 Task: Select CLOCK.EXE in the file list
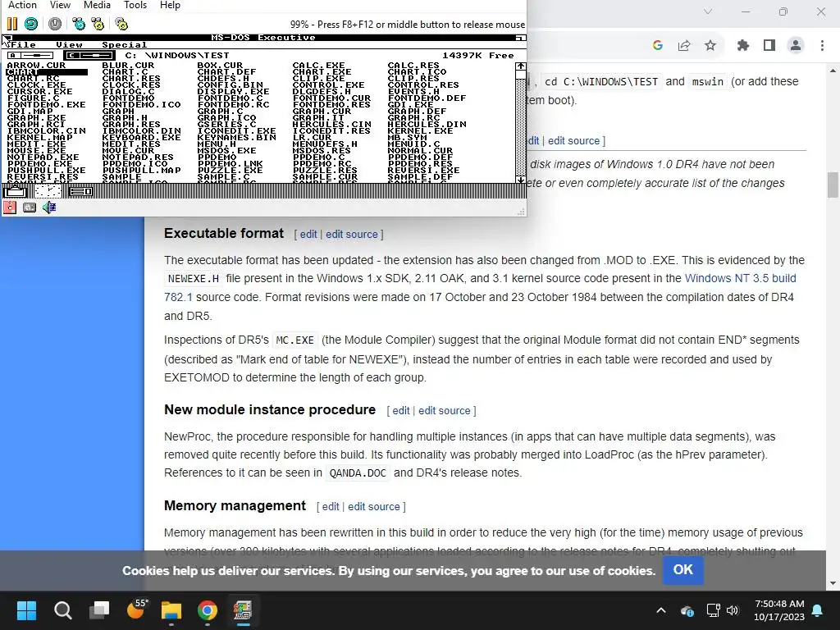37,85
